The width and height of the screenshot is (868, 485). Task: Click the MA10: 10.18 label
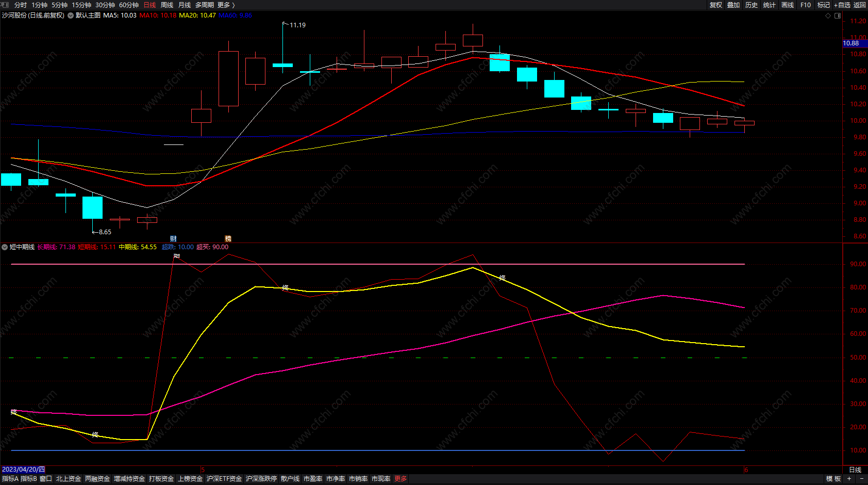click(x=158, y=15)
